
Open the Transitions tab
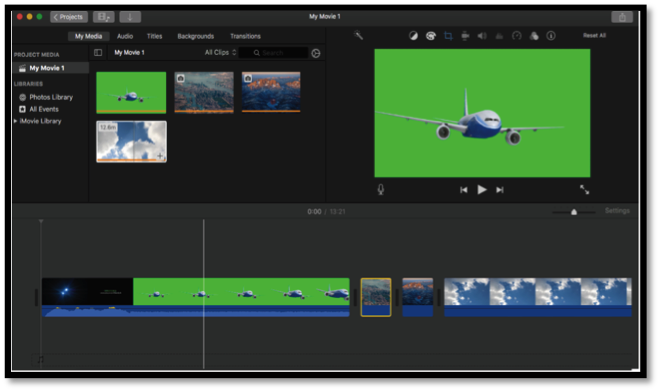coord(245,36)
